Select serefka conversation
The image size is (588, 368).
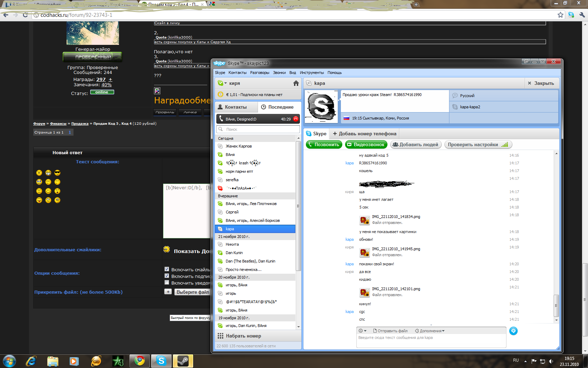(255, 180)
